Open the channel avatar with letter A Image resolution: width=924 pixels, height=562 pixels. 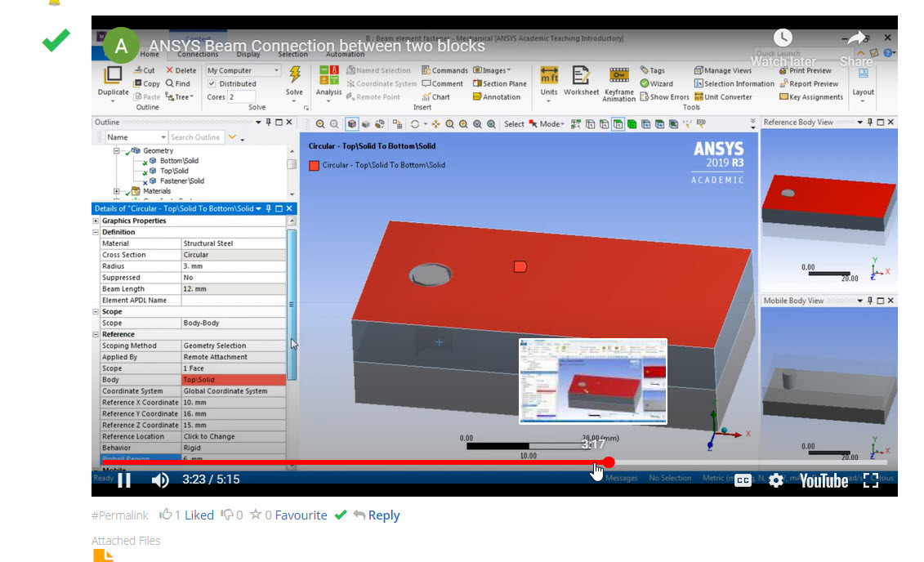(x=121, y=46)
